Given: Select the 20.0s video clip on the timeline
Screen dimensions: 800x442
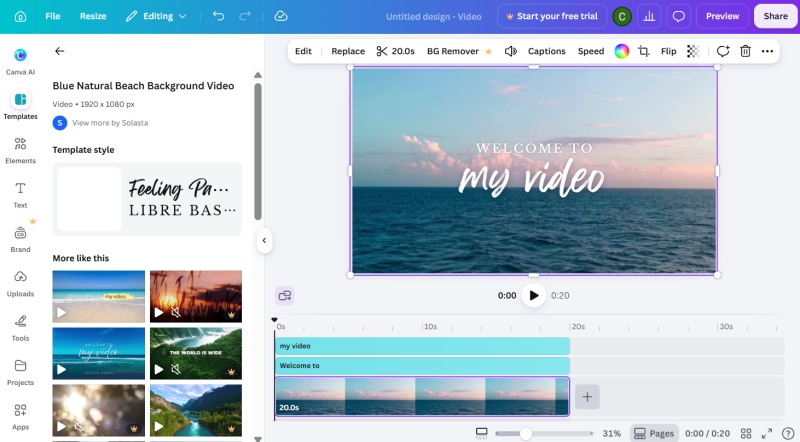Looking at the screenshot, I should 422,397.
